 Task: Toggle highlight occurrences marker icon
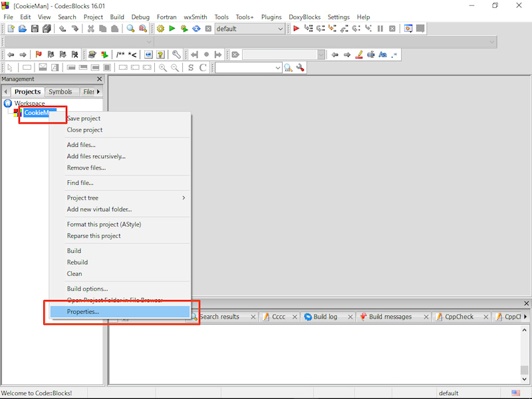tap(359, 55)
